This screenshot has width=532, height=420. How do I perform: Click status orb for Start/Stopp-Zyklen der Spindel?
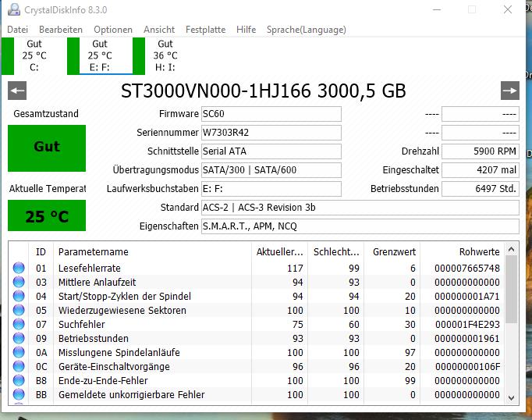click(x=19, y=296)
